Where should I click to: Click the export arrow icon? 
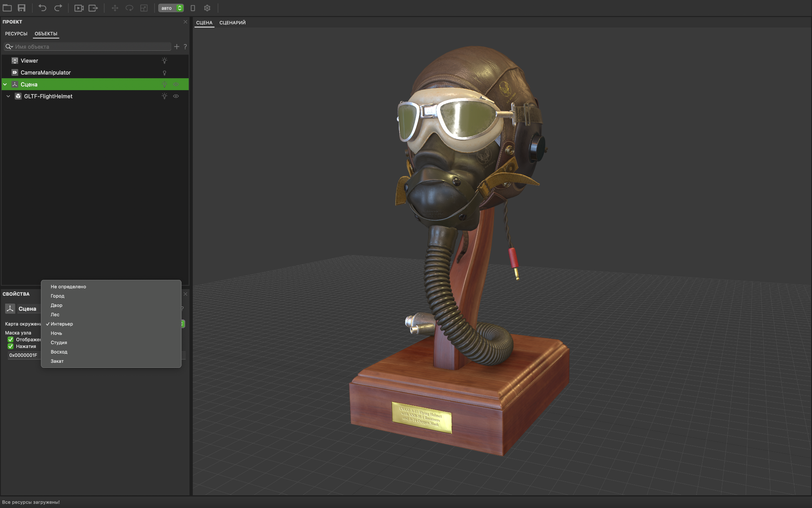tap(93, 8)
